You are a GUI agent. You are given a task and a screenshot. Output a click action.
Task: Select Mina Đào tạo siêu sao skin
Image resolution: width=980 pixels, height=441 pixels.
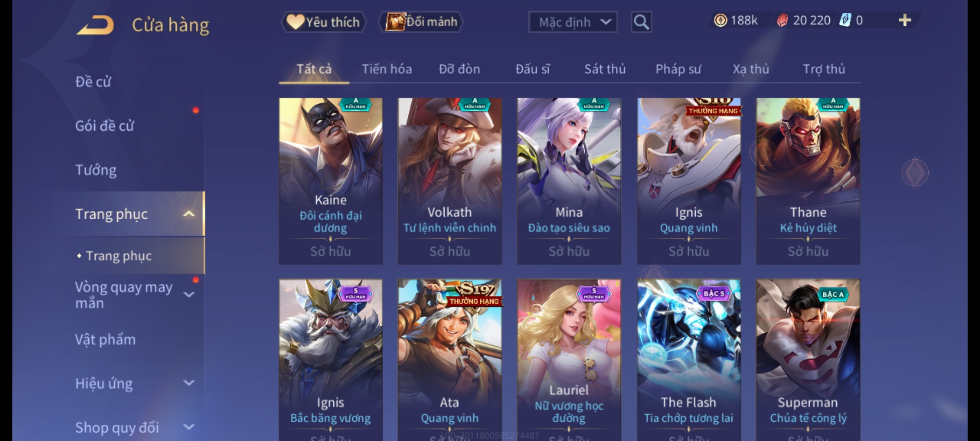569,181
